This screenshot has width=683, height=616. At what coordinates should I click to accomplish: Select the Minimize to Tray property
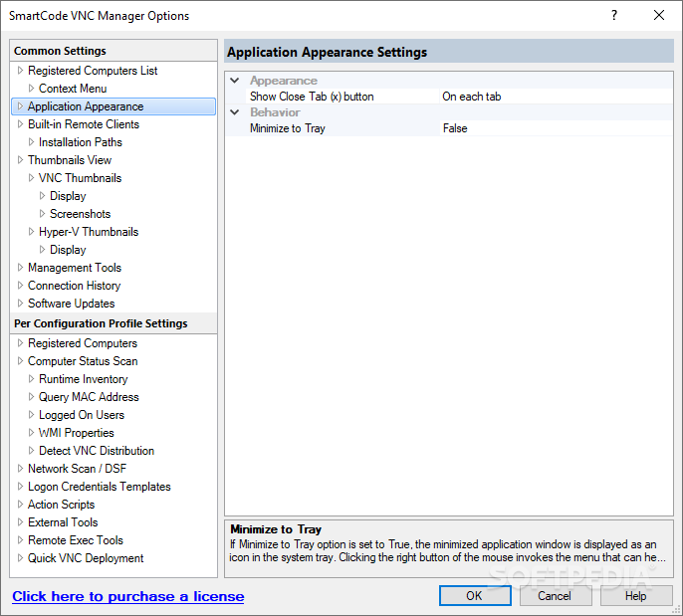click(x=288, y=128)
